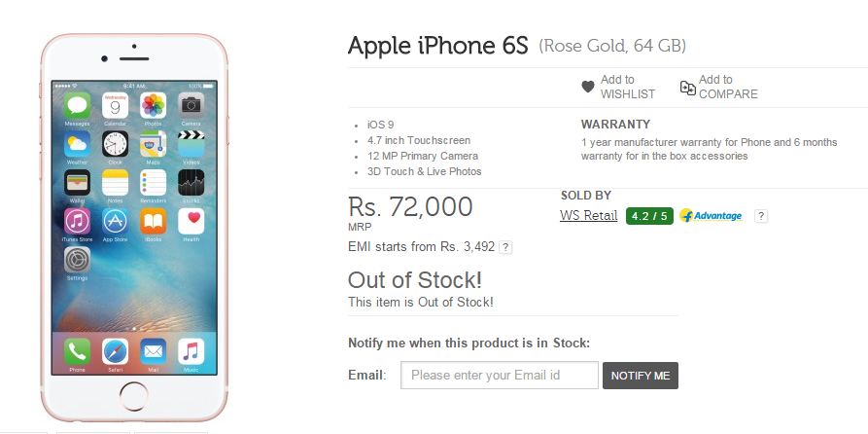This screenshot has height=434, width=868.
Task: Open the help icon beside EMI price
Action: coord(505,247)
